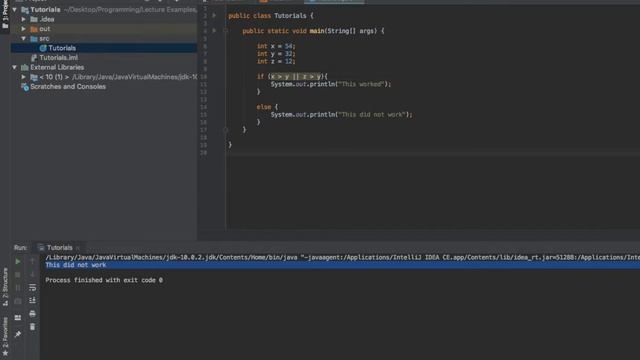The height and width of the screenshot is (360, 640).
Task: Clear console with the trash icon
Action: (33, 327)
